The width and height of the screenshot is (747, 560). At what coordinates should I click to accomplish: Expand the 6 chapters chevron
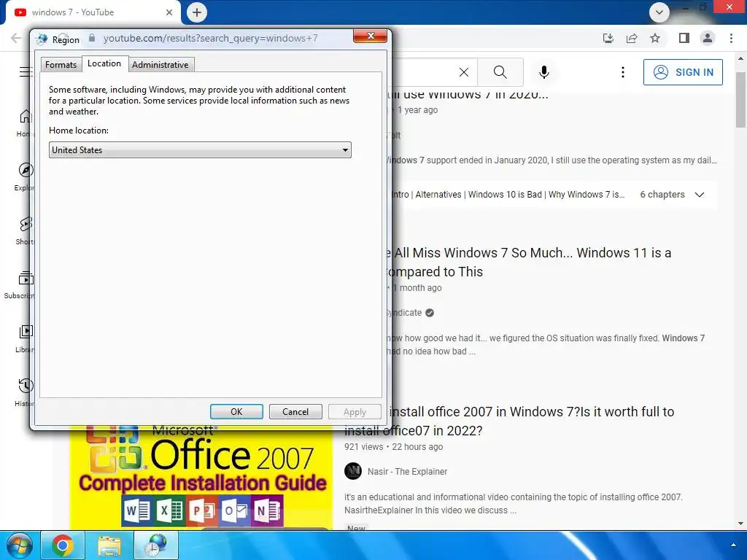(x=700, y=195)
